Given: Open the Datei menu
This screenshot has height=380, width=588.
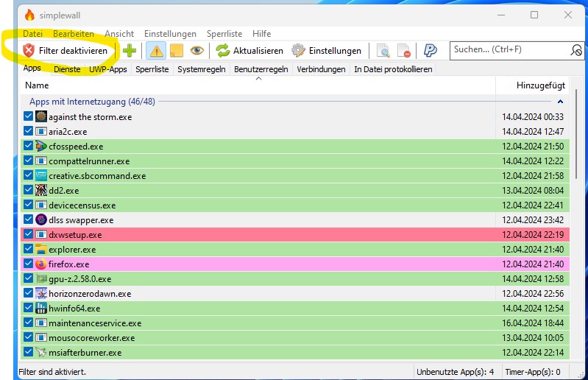Looking at the screenshot, I should click(x=32, y=34).
